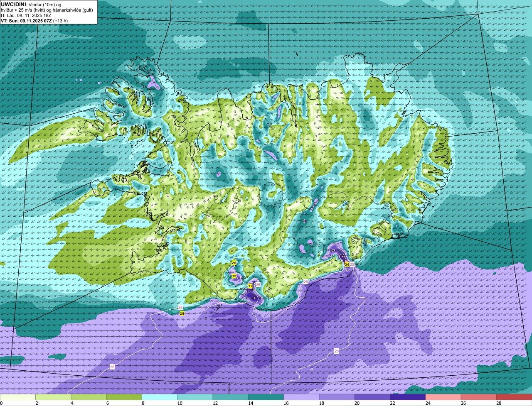This screenshot has height=406, width=532.
Task: Pick the dark purple 22–24 legend swatch
Action: tap(407, 397)
